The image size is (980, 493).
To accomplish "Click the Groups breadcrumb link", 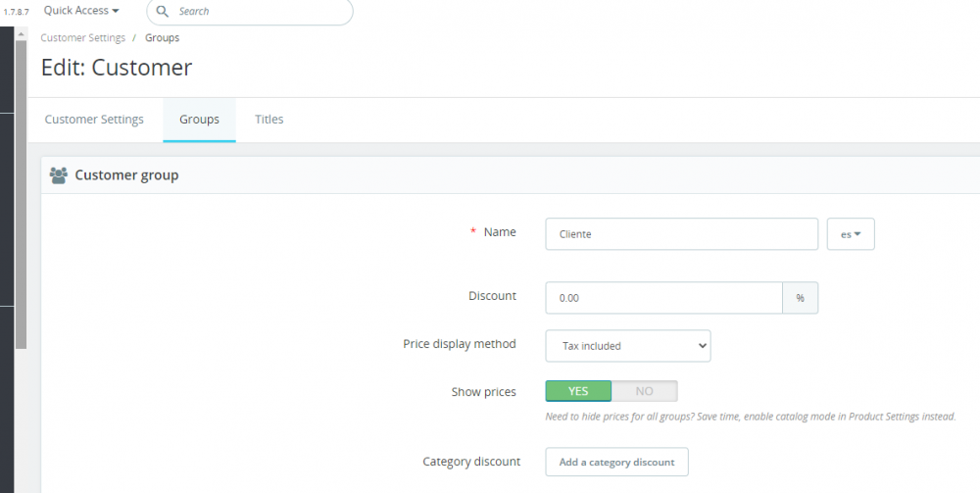I will click(162, 38).
